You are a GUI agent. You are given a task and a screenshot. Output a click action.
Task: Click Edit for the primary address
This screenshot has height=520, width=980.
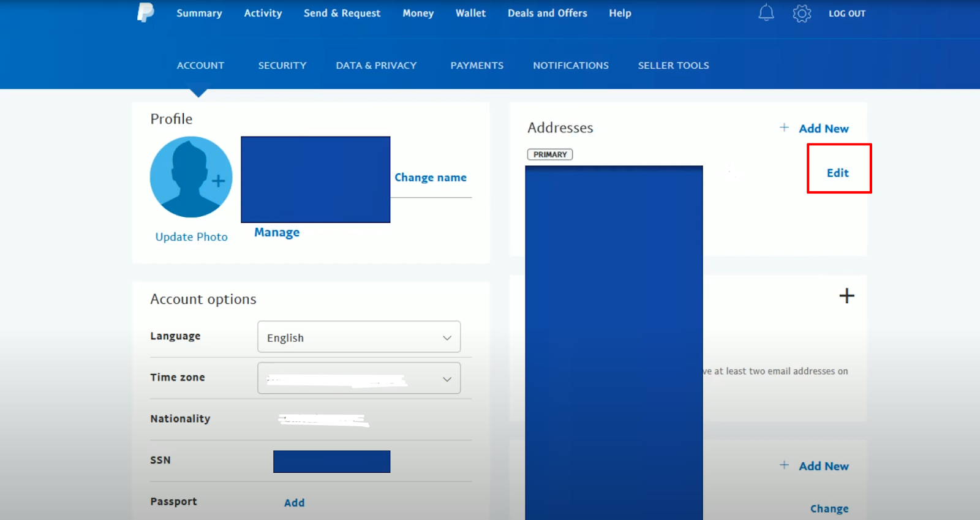point(837,173)
